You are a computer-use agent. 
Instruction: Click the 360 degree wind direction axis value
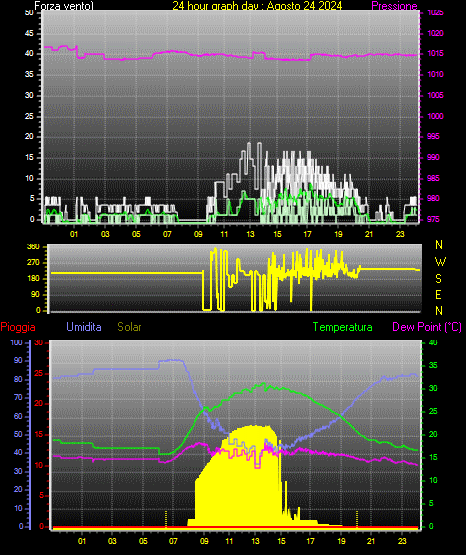[x=33, y=247]
